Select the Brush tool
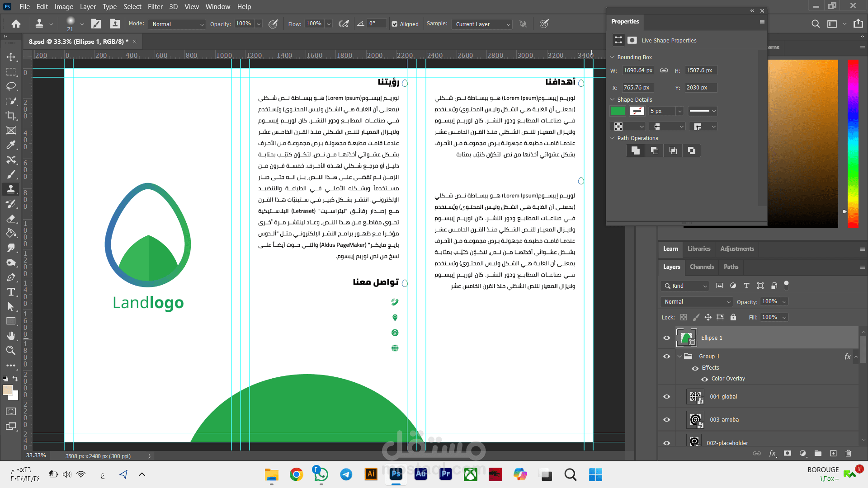 (11, 174)
